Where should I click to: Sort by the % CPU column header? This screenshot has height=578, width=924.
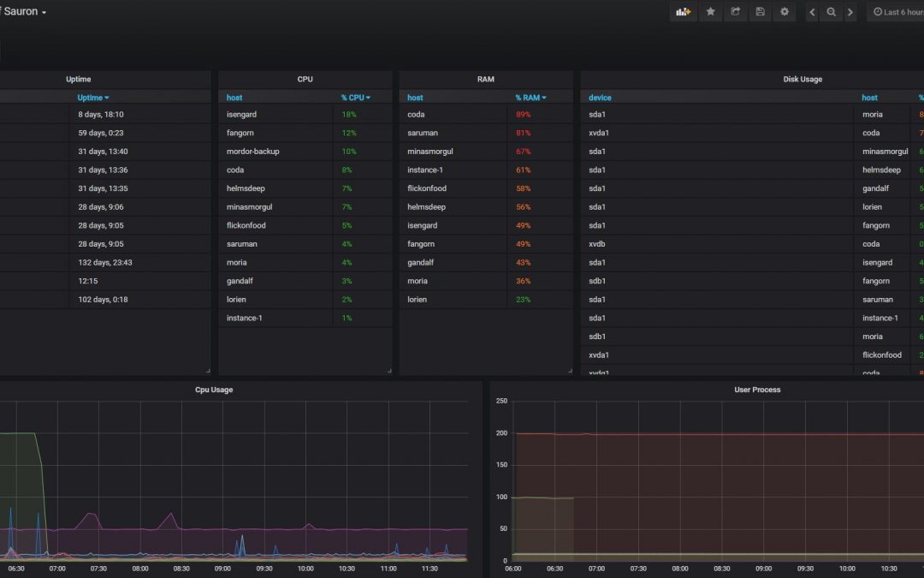[x=355, y=98]
